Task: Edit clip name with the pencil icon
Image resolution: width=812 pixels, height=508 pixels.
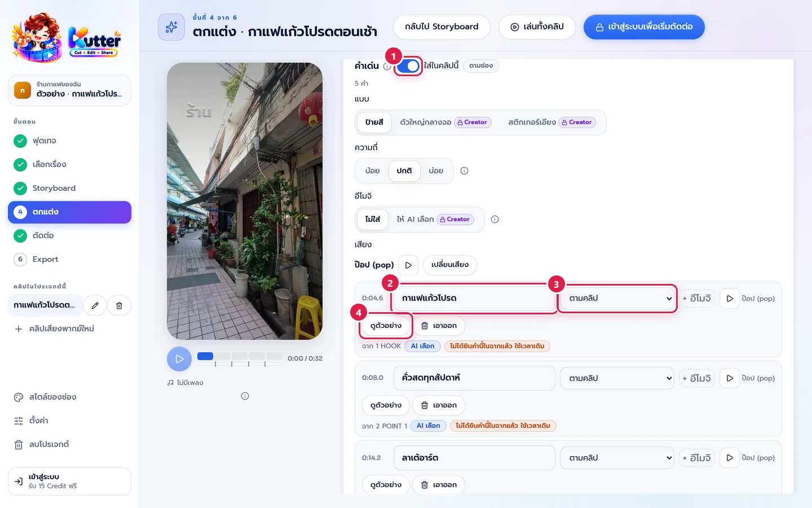Action: [x=95, y=305]
